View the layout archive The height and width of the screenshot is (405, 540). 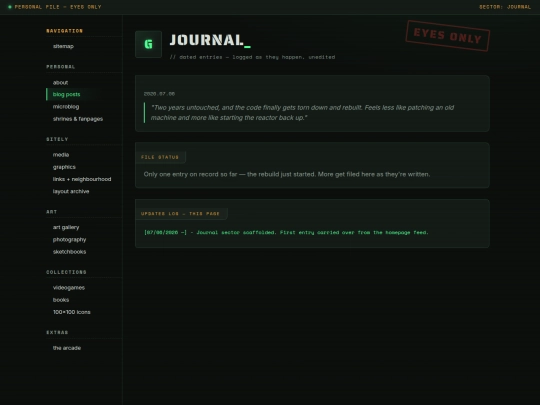(71, 191)
